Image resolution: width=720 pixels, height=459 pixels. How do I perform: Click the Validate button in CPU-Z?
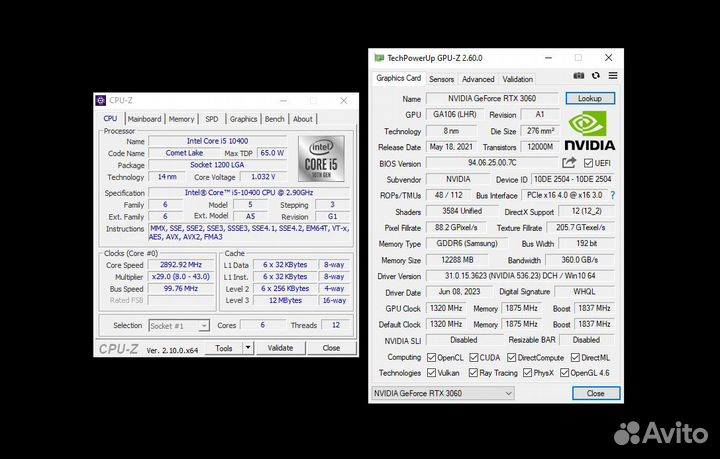pyautogui.click(x=280, y=348)
